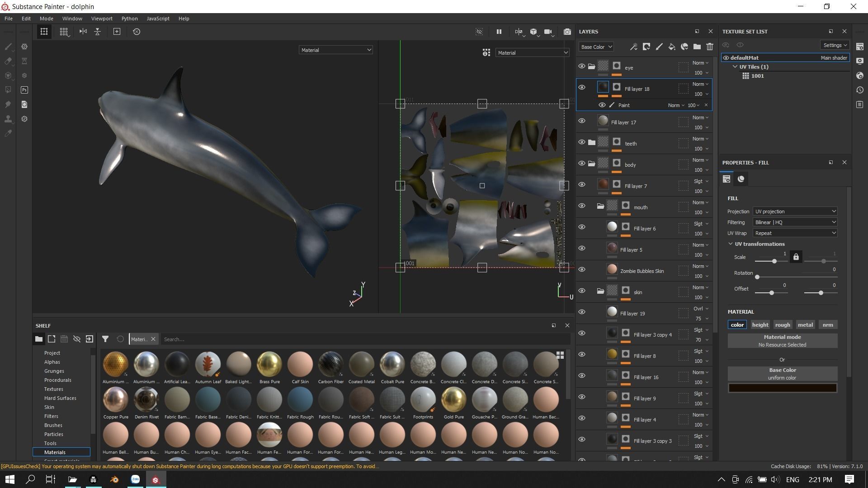The image size is (868, 488).
Task: Select the Brass Pure material thumbnail
Action: click(269, 364)
